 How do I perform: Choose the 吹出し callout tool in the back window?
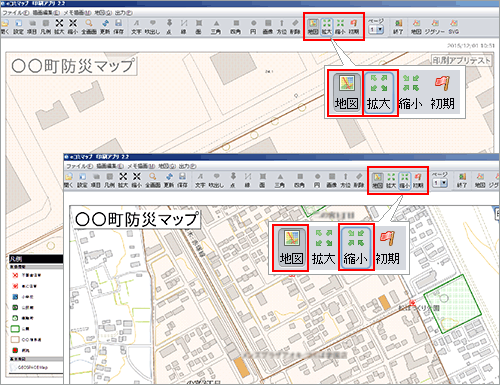pyautogui.click(x=152, y=27)
